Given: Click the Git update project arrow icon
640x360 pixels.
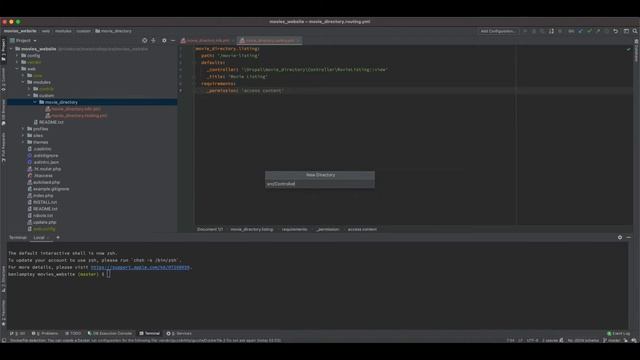Looking at the screenshot, I should click(x=580, y=31).
